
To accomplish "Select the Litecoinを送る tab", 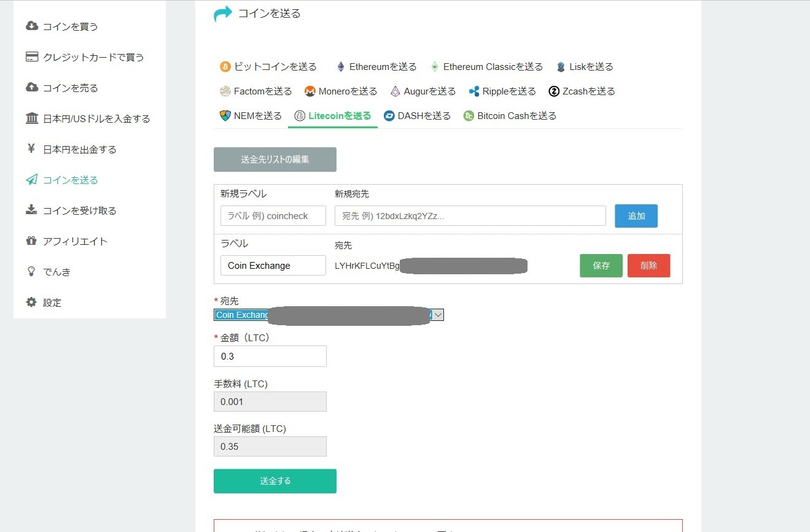I will [x=333, y=115].
